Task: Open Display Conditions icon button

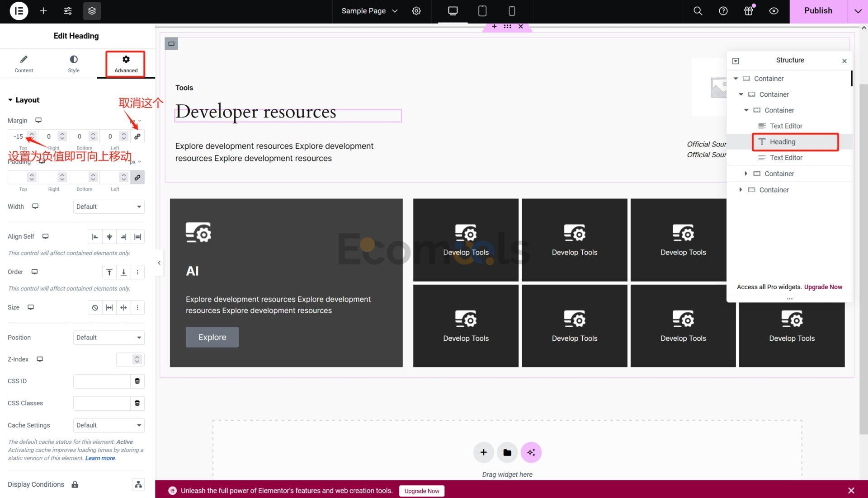Action: (x=138, y=484)
